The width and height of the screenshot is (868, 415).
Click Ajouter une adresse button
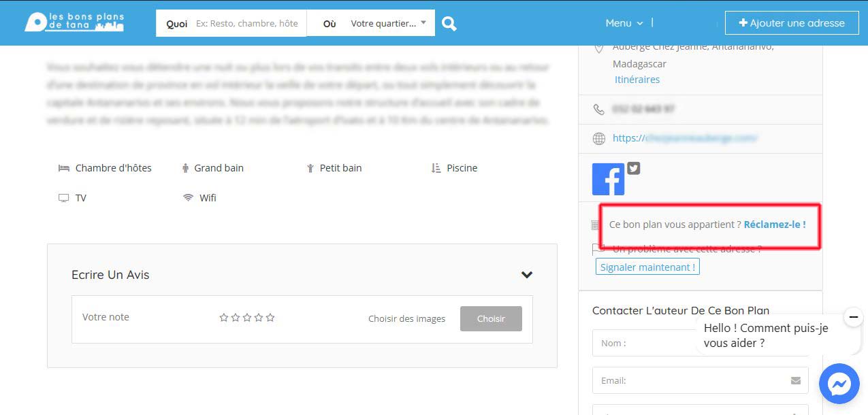790,23
